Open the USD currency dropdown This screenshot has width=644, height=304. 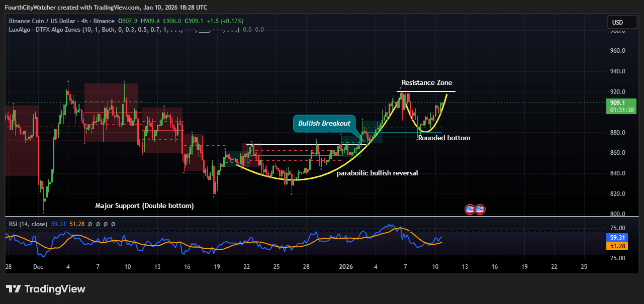point(622,22)
